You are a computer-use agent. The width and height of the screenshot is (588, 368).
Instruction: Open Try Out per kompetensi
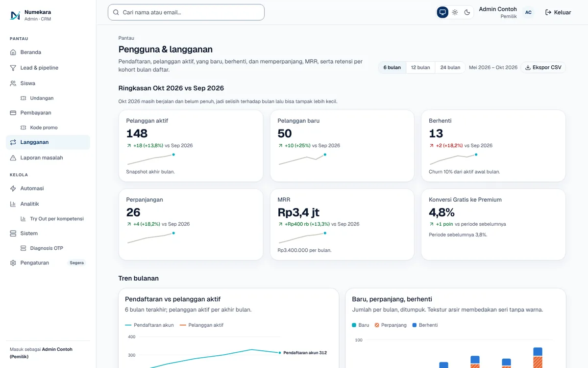[x=53, y=219]
